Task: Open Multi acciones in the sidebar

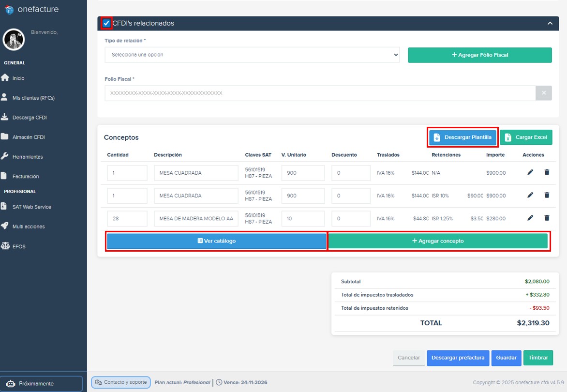Action: point(28,226)
